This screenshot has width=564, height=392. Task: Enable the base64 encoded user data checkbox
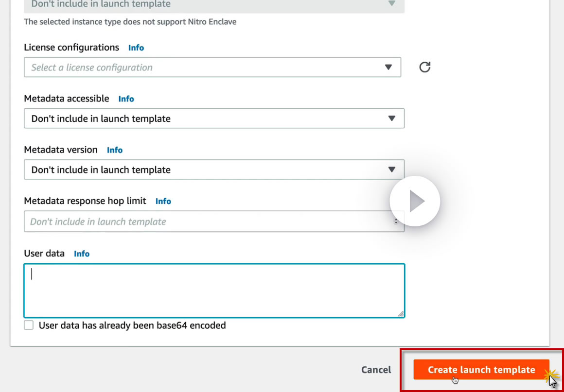(x=29, y=325)
